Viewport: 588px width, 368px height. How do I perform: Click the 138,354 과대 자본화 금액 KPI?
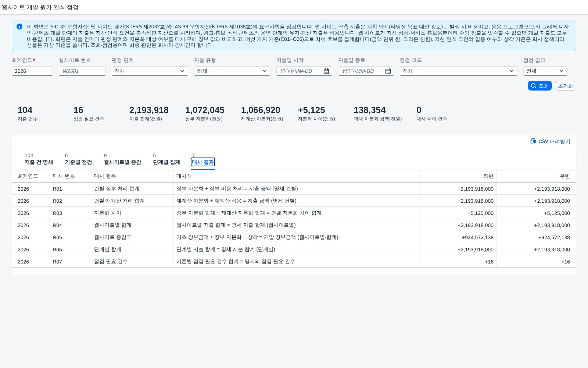377,113
